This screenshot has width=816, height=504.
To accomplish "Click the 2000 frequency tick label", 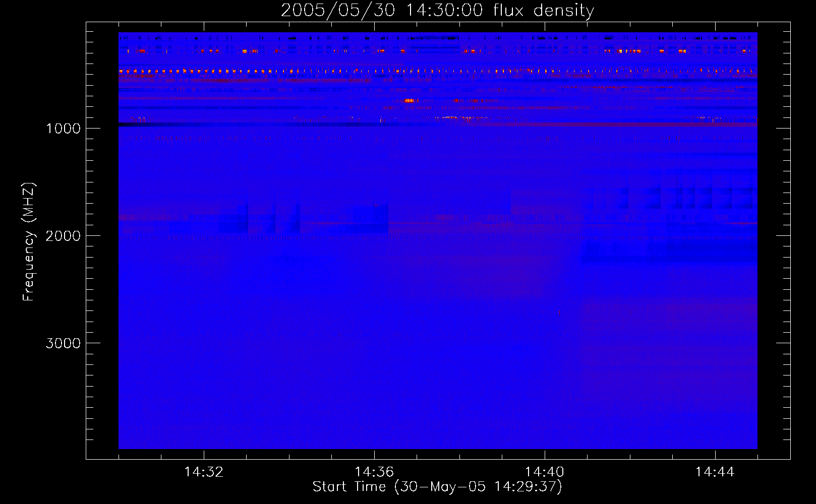I will point(63,236).
